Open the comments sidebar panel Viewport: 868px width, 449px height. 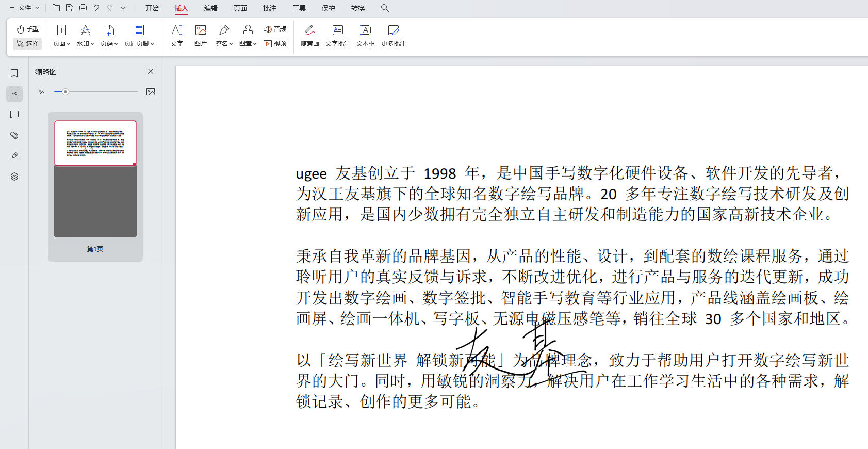coord(14,115)
